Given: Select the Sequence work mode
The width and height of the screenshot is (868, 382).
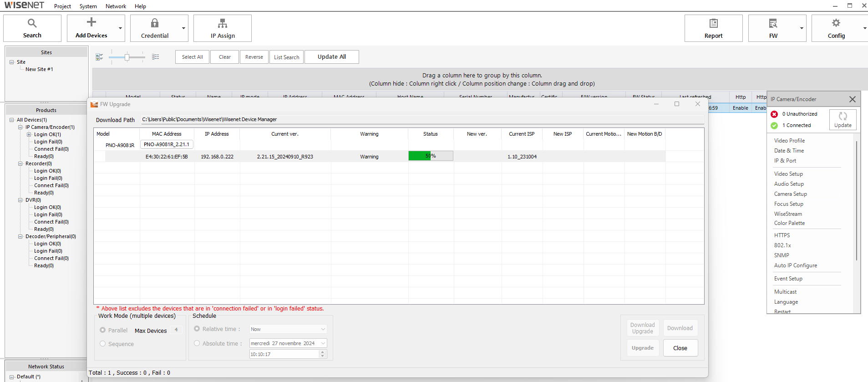Looking at the screenshot, I should tap(102, 344).
